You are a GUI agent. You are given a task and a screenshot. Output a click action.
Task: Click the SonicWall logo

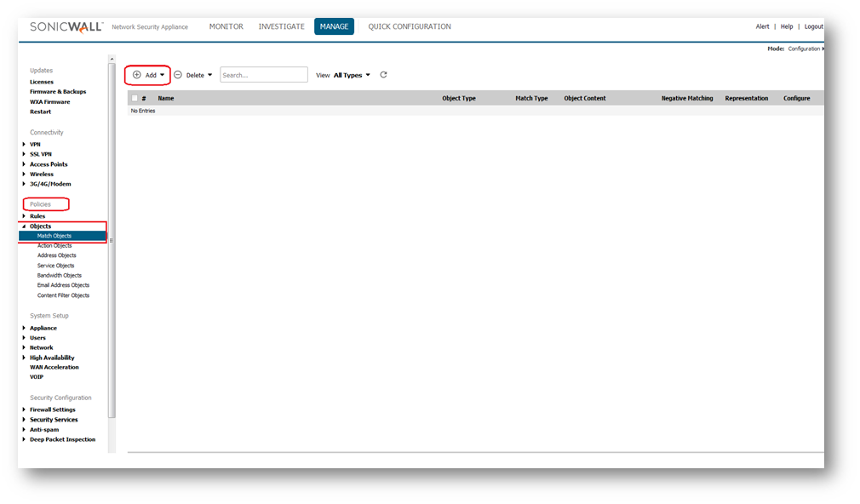click(66, 26)
